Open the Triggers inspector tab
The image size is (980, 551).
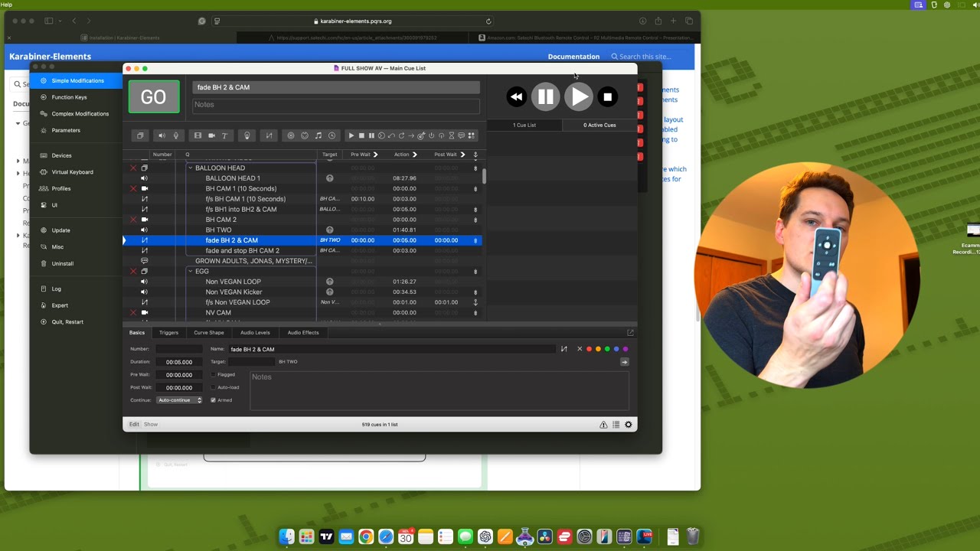tap(168, 332)
